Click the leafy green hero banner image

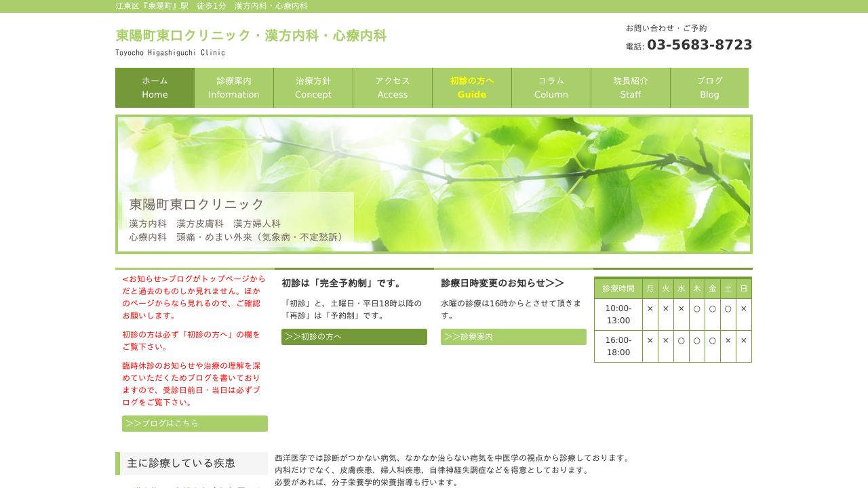tap(542, 183)
